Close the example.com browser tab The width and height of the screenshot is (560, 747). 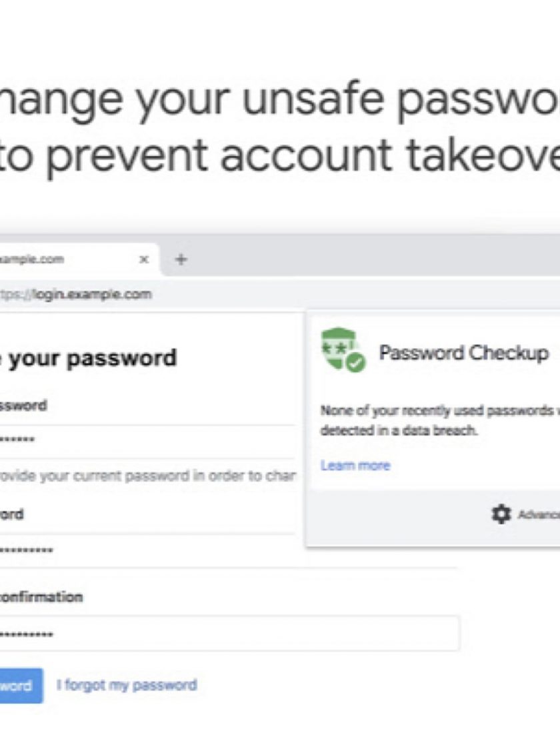pos(143,259)
